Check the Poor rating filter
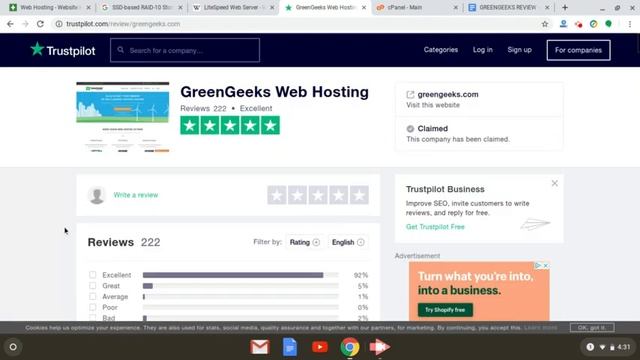 point(93,307)
